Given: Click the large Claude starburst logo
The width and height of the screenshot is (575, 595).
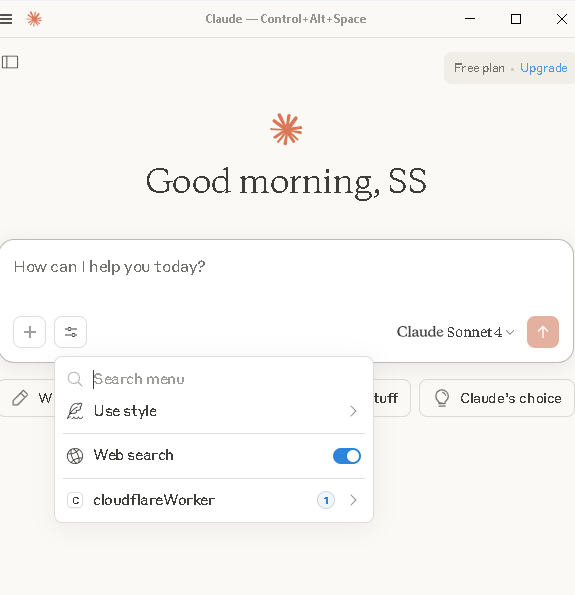Looking at the screenshot, I should tap(286, 129).
